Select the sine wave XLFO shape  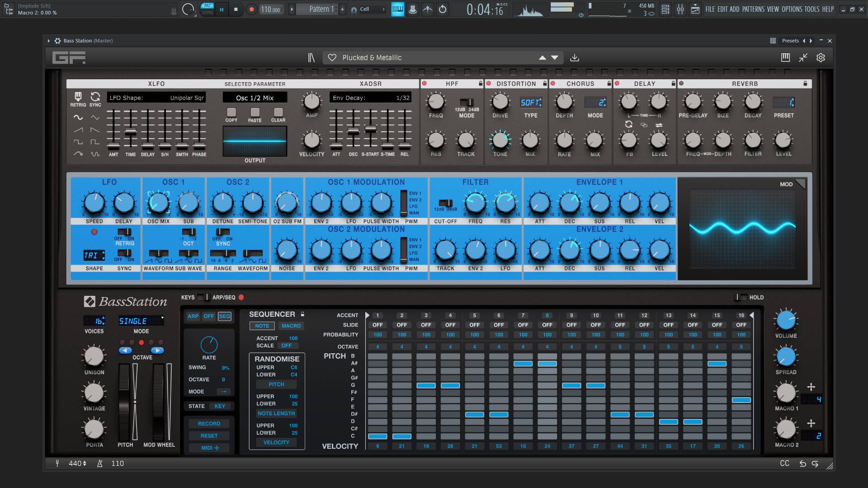[x=78, y=117]
